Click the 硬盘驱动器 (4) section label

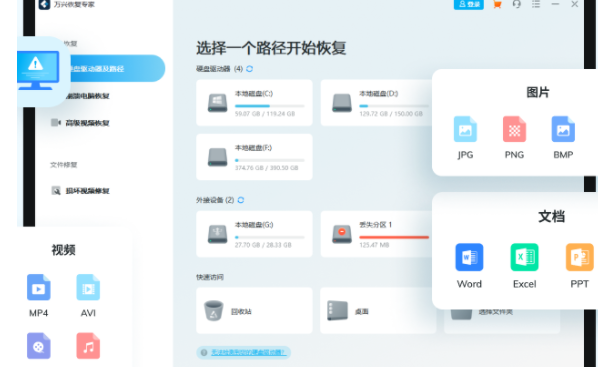coord(220,69)
